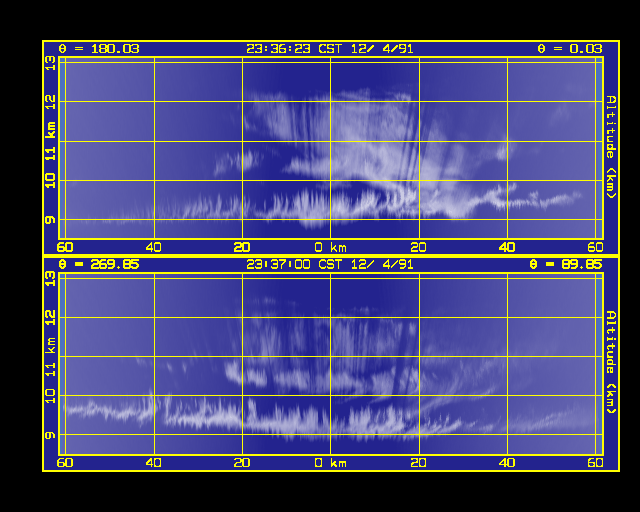640x512 pixels.
Task: Click the θ = 0.03 angle label
Action: click(x=570, y=49)
